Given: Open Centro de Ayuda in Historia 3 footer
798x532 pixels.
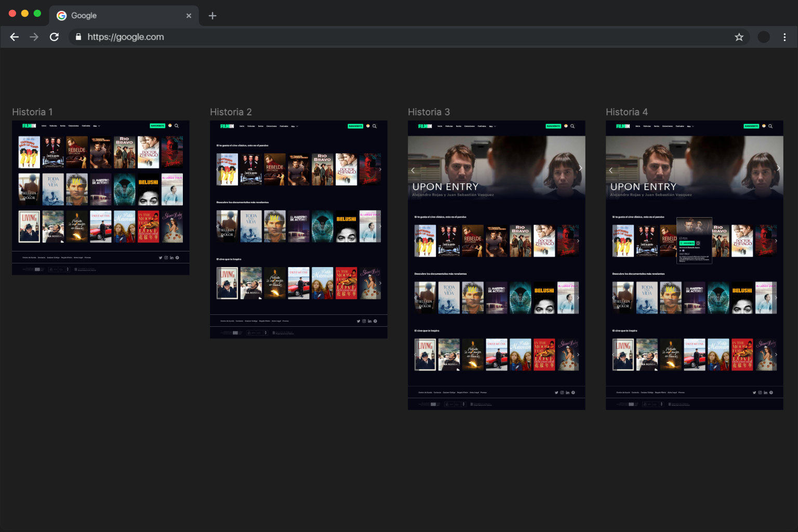Looking at the screenshot, I should click(425, 393).
